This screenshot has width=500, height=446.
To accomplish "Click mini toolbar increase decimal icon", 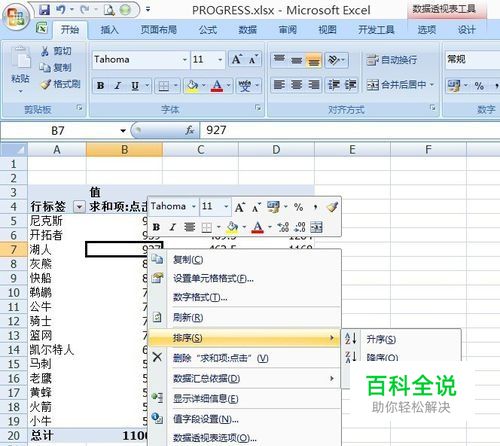I will tap(283, 228).
